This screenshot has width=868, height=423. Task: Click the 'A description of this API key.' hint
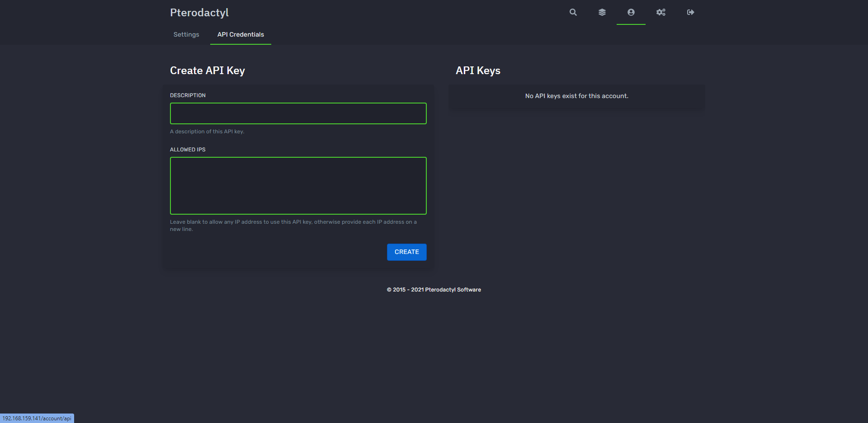click(x=207, y=132)
